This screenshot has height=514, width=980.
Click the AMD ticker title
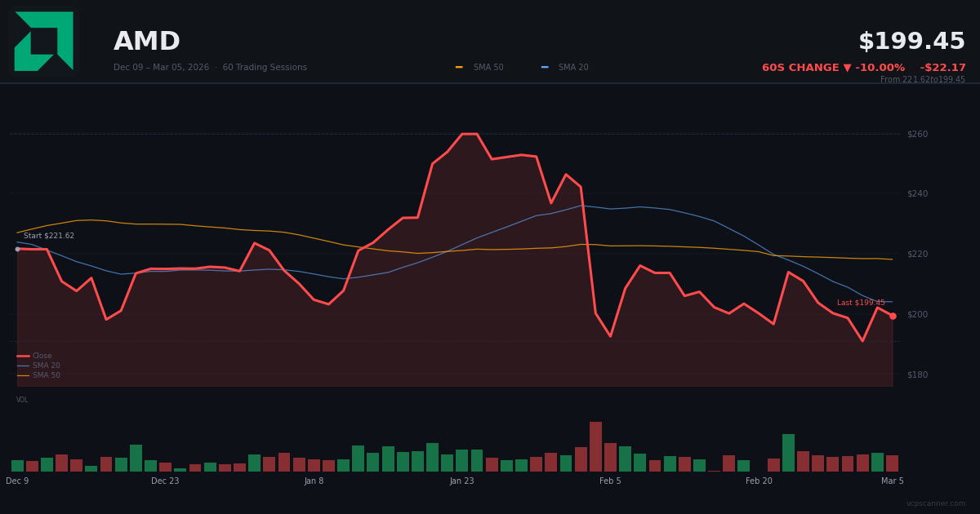tap(147, 42)
